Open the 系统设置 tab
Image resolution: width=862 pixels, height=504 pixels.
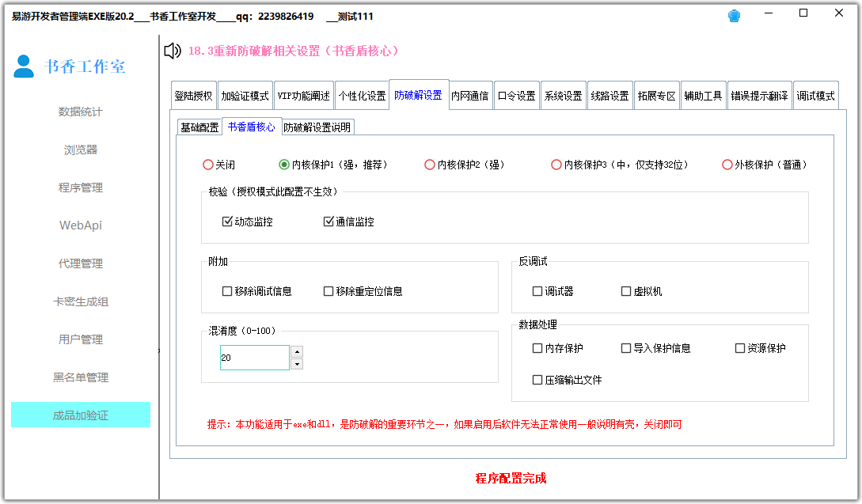click(563, 94)
